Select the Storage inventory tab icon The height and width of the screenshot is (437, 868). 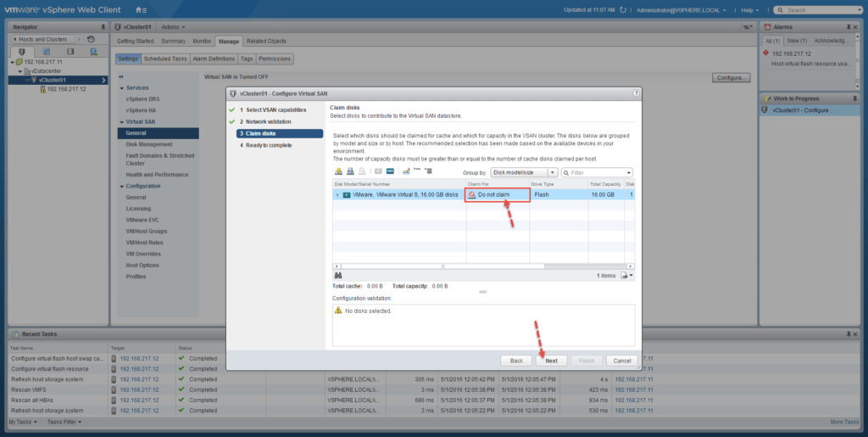pos(70,51)
